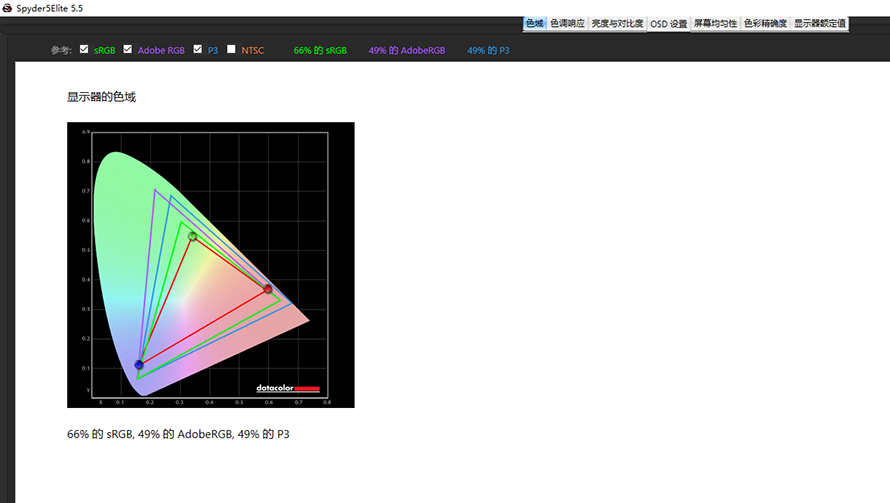Click the Adobe RGB label next to its checkbox
The height and width of the screenshot is (503, 890).
[x=161, y=51]
